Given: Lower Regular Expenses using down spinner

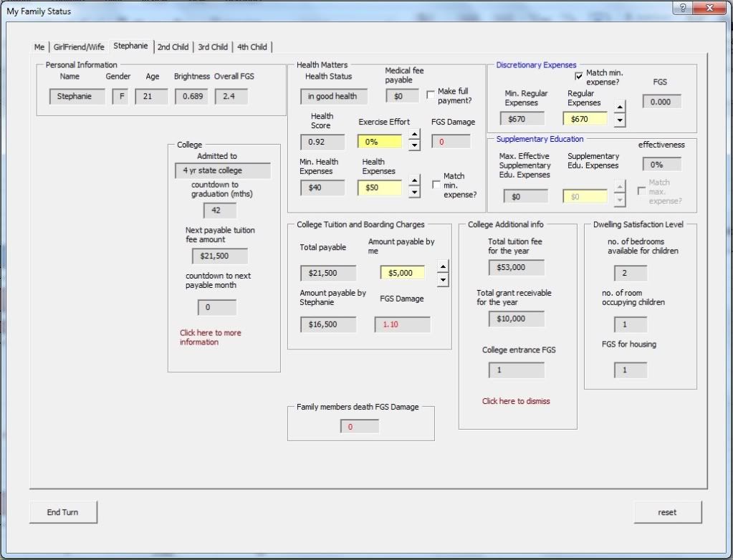Looking at the screenshot, I should coord(620,120).
